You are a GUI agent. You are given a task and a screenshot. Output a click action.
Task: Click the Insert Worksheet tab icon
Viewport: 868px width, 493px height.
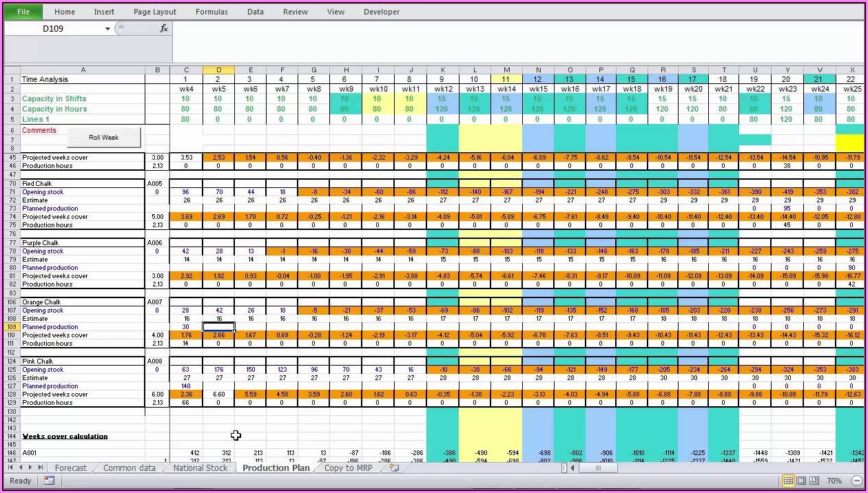tap(394, 468)
